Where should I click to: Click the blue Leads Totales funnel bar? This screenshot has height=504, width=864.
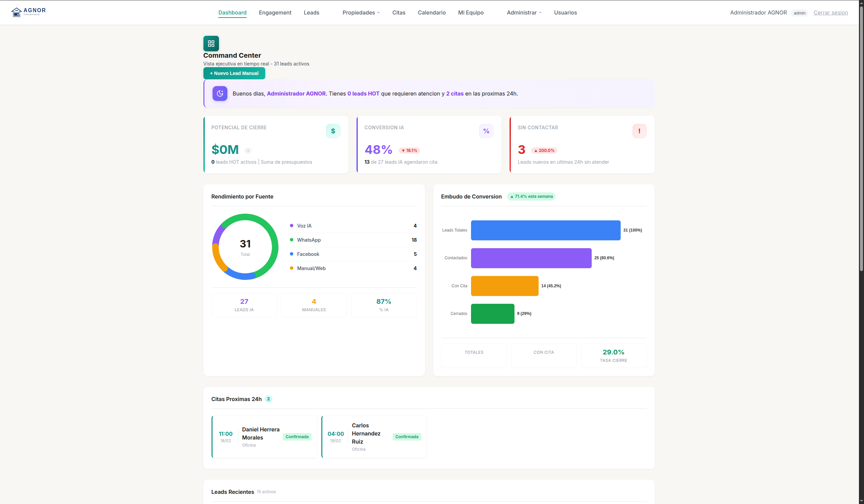tap(545, 230)
